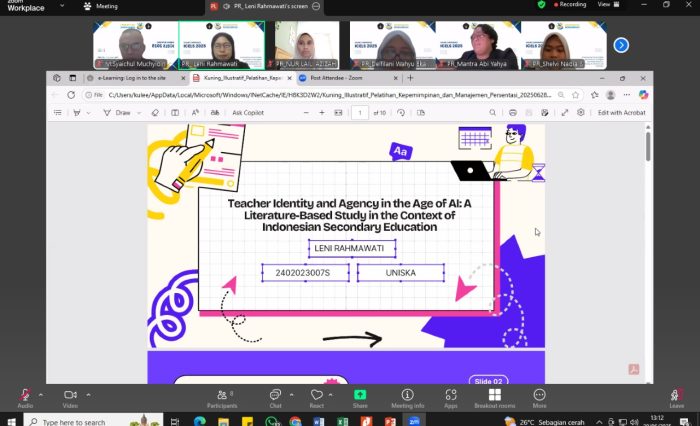Toggle the Video camera button
Screen dimensions: 700x426
click(x=70, y=395)
